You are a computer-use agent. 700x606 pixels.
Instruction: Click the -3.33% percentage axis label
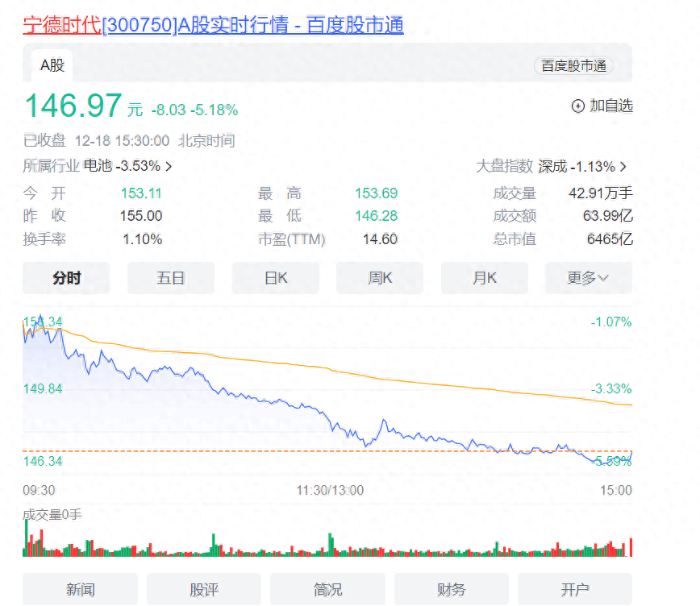tap(611, 388)
